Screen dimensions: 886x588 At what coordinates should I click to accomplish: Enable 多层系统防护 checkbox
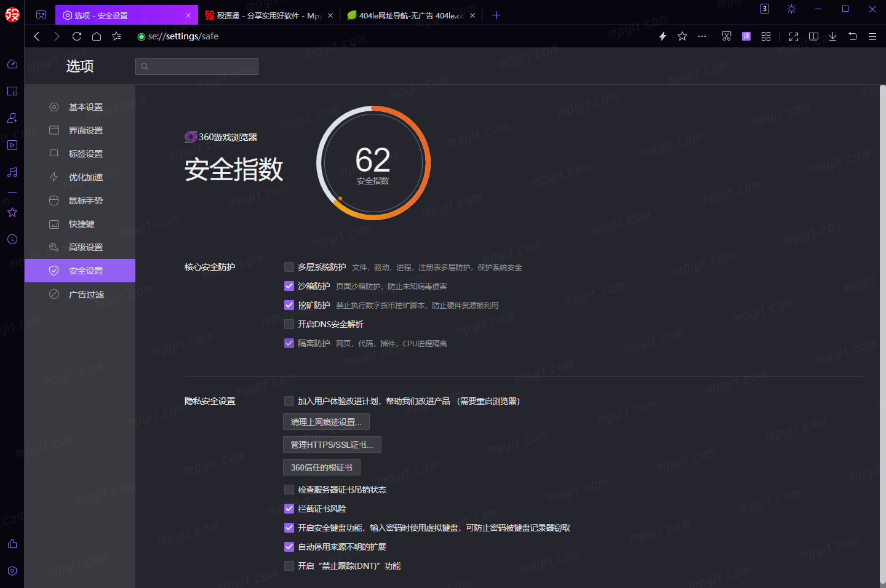tap(289, 267)
